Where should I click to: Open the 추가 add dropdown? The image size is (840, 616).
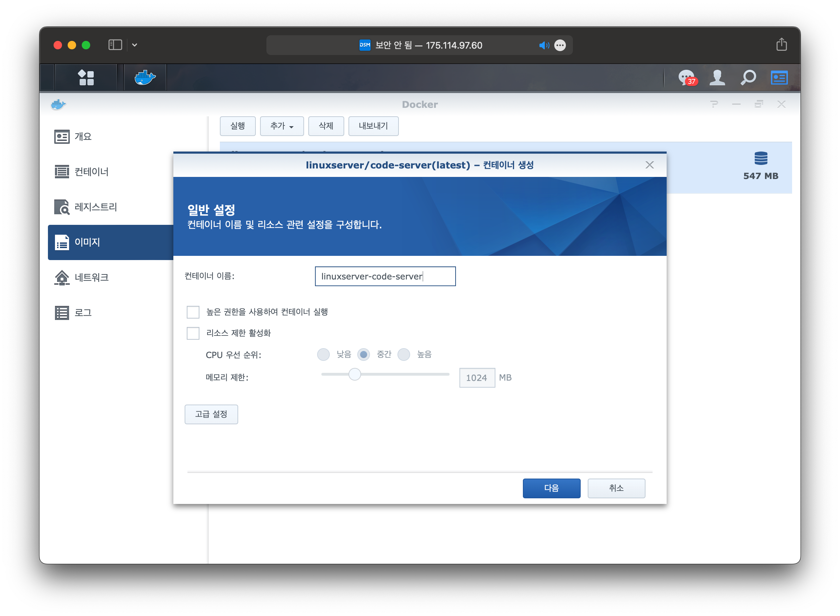(x=282, y=126)
